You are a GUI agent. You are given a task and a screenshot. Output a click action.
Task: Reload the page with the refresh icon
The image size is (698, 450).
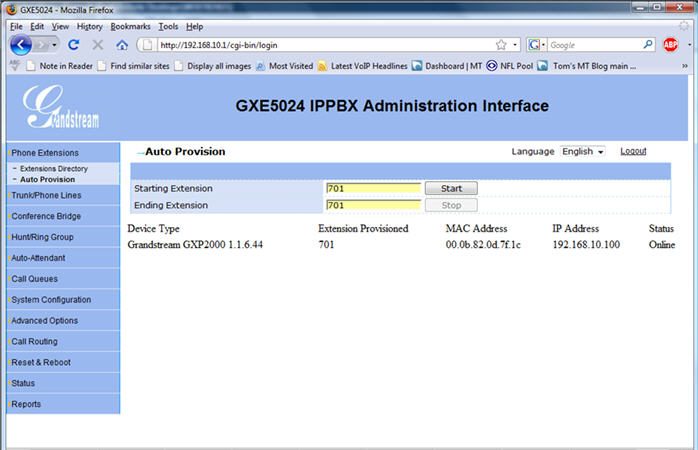point(73,45)
